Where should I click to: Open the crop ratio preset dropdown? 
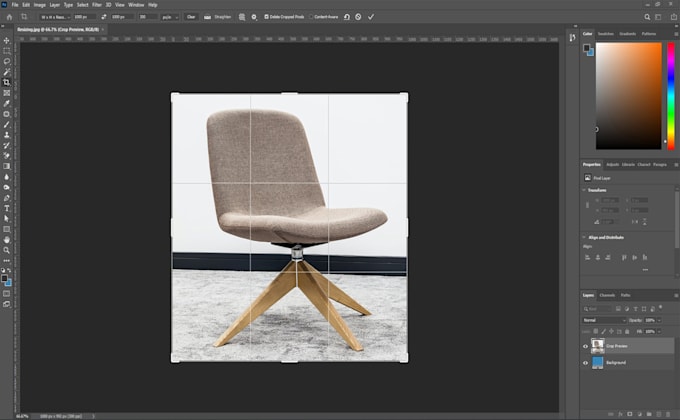click(55, 17)
